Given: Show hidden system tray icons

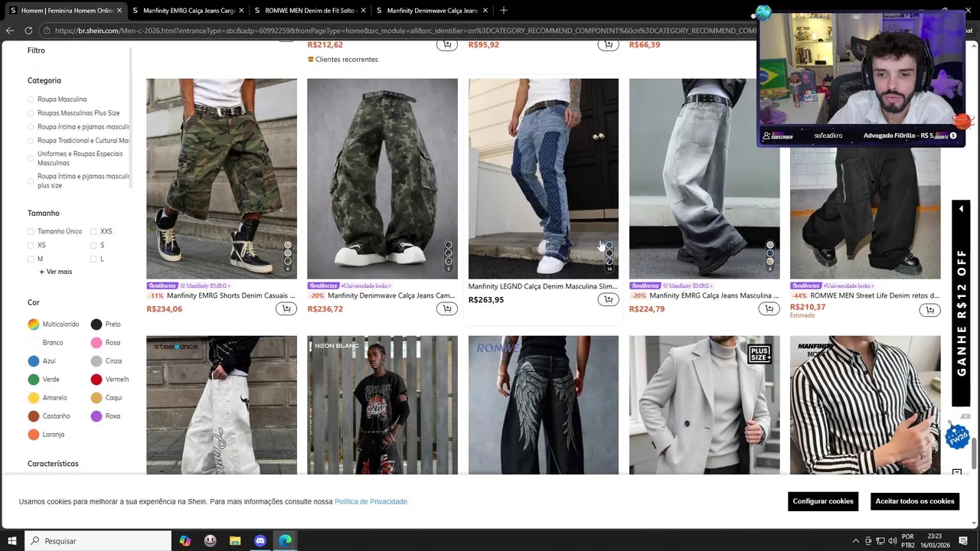Looking at the screenshot, I should (x=855, y=541).
